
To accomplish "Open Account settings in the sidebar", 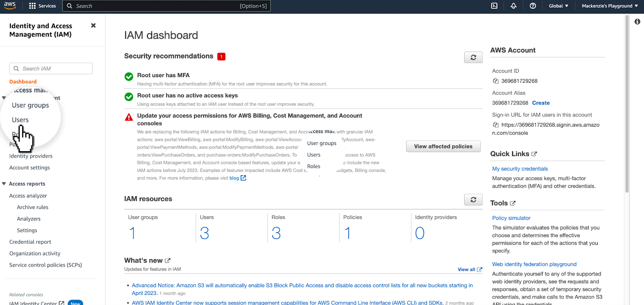I will point(29,168).
